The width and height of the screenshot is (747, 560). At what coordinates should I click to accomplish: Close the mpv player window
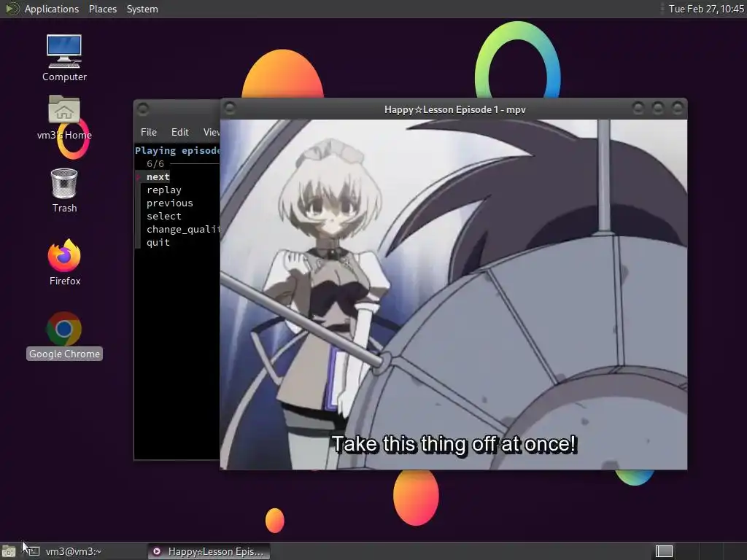point(677,109)
